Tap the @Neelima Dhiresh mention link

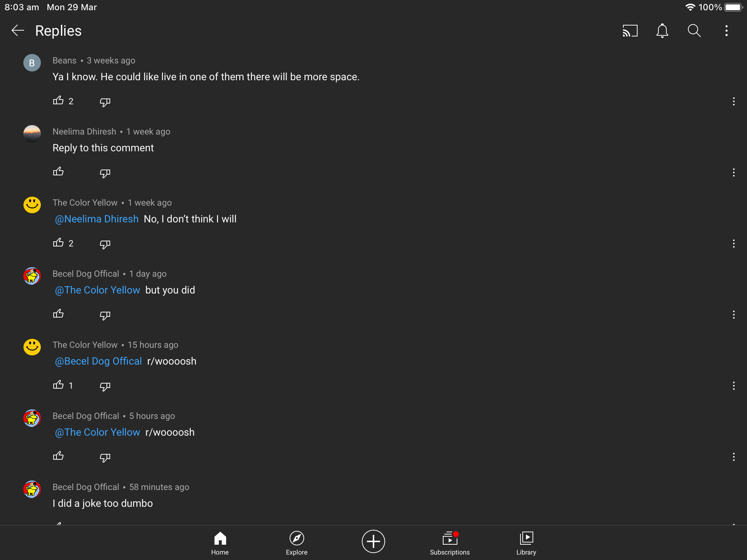click(96, 219)
